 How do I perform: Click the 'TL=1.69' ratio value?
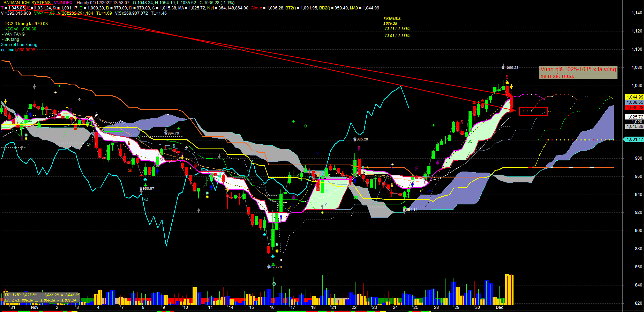point(104,13)
